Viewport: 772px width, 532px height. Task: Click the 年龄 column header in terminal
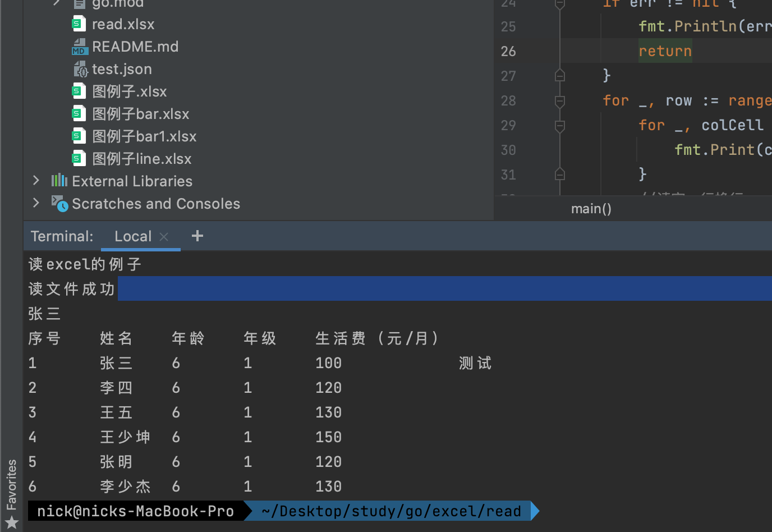point(188,338)
